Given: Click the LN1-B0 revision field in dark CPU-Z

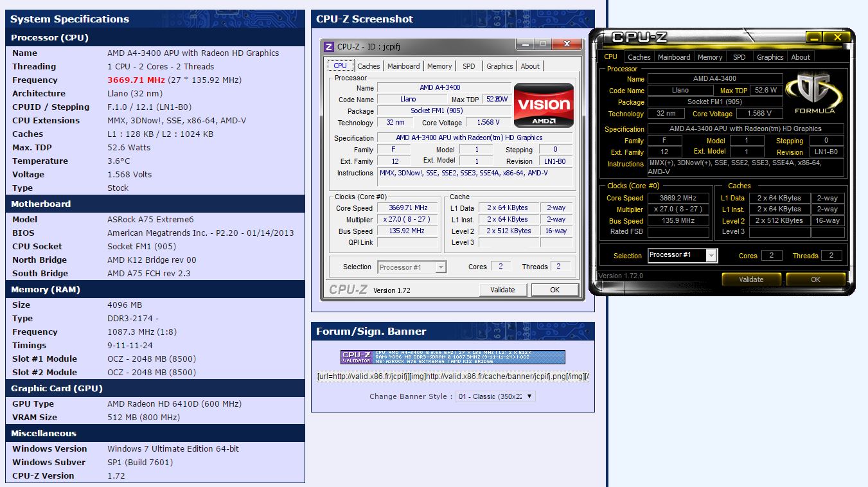Looking at the screenshot, I should 826,152.
